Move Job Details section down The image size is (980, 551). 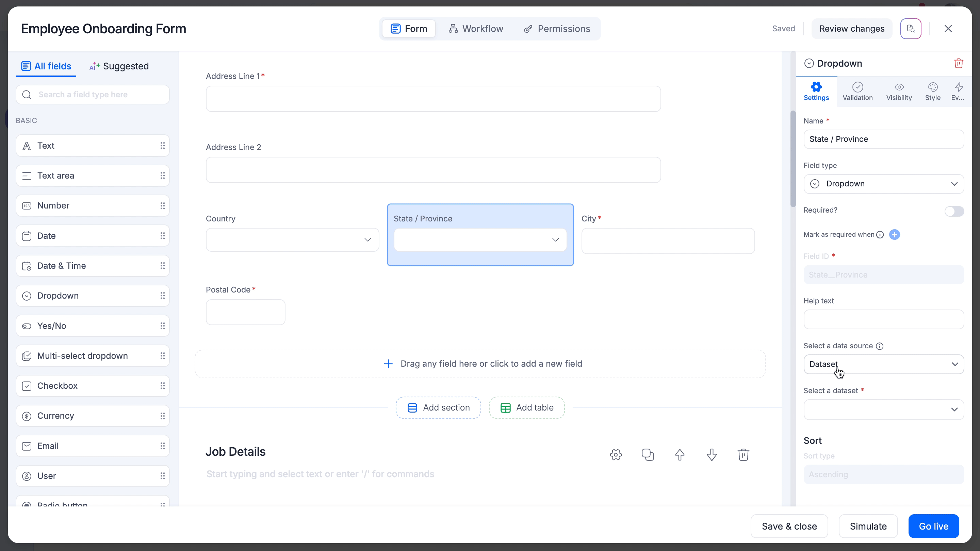(x=712, y=455)
